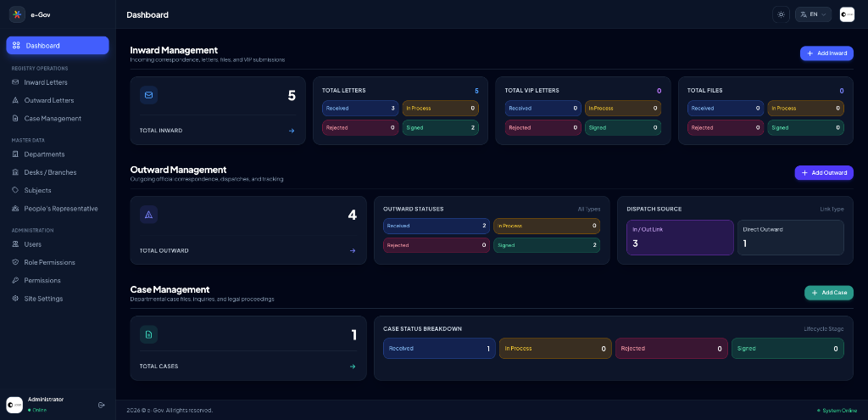Viewport: 868px width, 420px height.
Task: Select the Received chip under Total Letters
Action: [x=360, y=109]
